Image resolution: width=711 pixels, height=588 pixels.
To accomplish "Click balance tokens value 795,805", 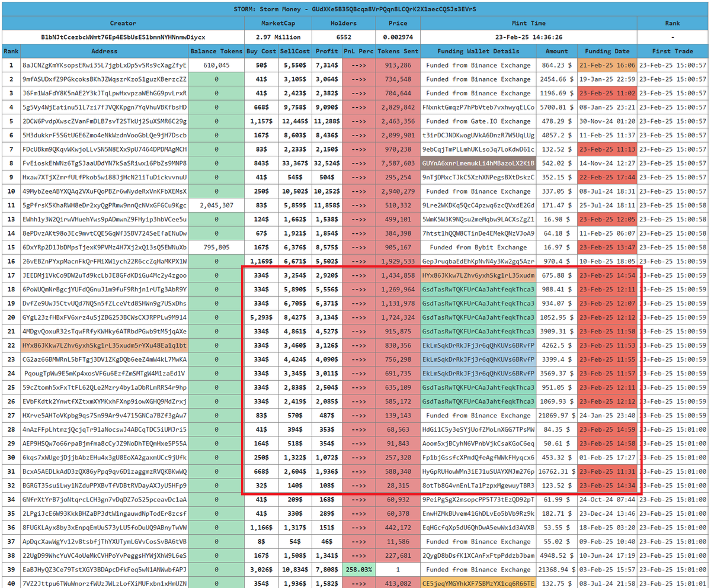I will [x=217, y=248].
